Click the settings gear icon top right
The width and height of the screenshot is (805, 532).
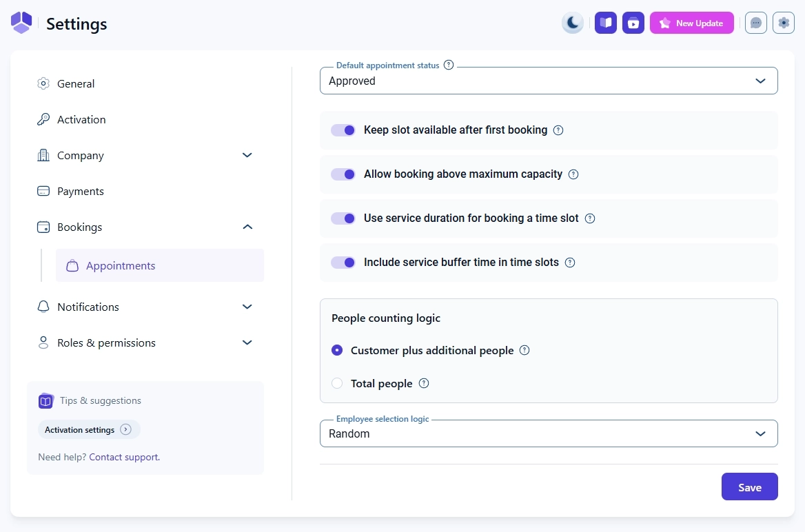pos(783,22)
